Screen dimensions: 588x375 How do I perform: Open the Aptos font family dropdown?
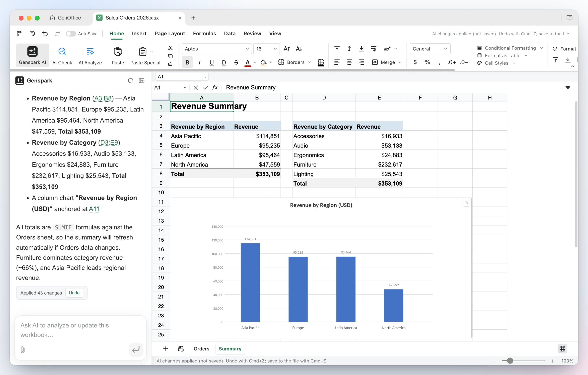[x=217, y=49]
